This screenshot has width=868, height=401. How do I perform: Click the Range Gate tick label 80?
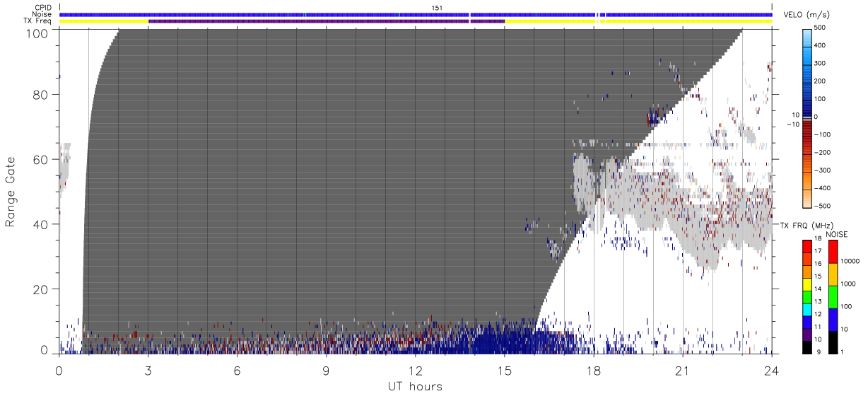point(42,94)
